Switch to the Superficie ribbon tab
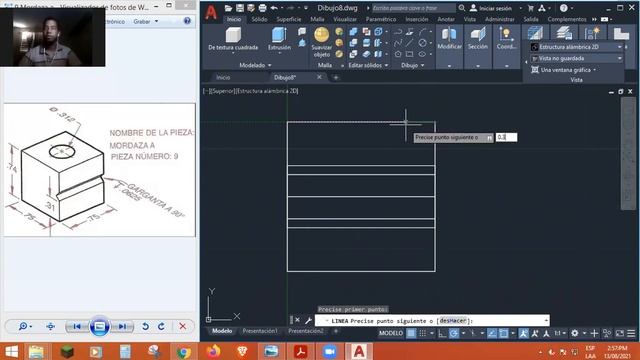 click(289, 19)
